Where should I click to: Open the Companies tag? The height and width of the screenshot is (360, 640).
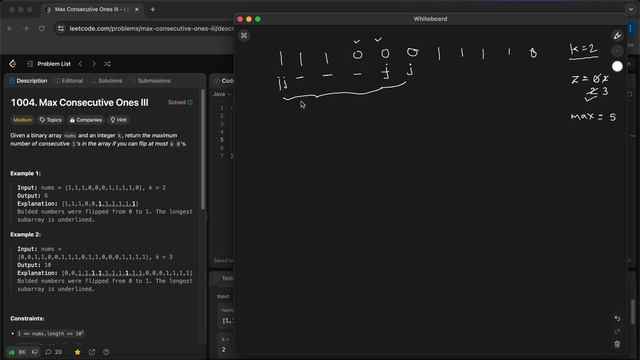point(86,120)
